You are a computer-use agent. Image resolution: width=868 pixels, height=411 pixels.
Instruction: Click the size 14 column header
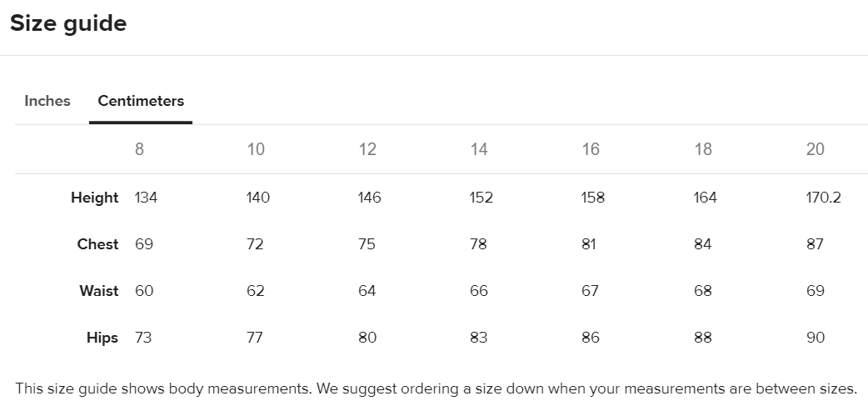479,149
